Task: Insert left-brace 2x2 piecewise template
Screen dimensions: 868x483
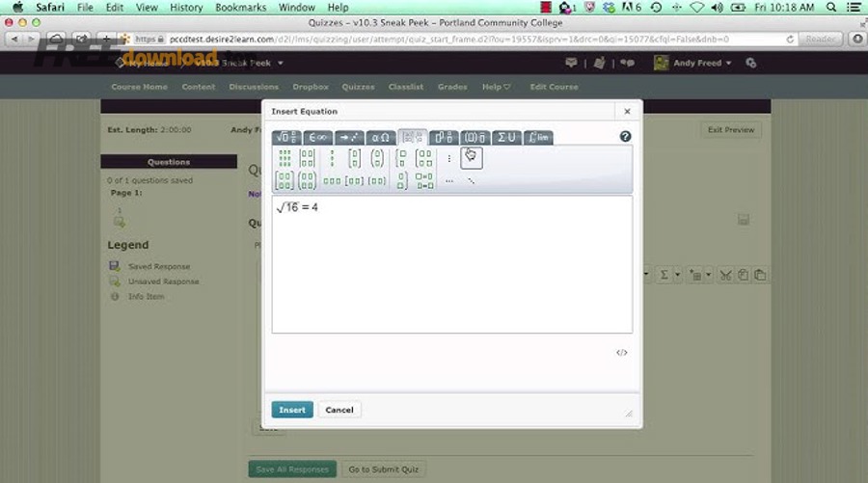Action: click(x=424, y=158)
